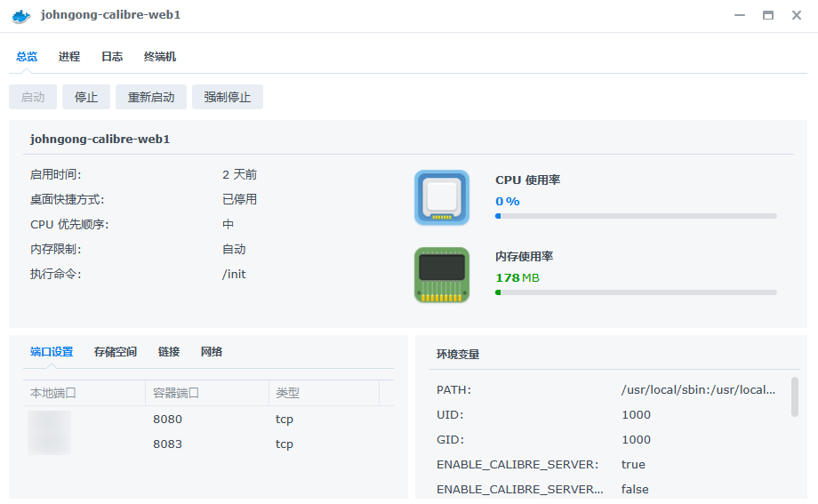Click the UID value 1000
818x504 pixels.
click(636, 415)
